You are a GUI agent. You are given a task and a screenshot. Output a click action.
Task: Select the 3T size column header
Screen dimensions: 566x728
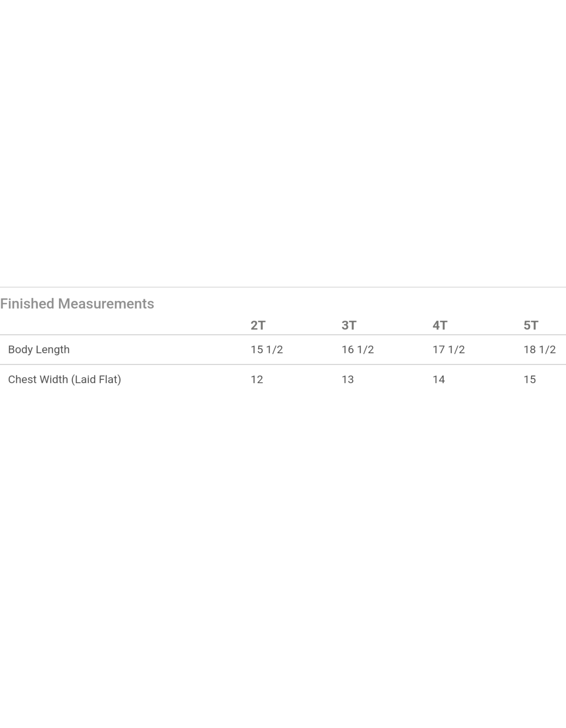coord(349,325)
